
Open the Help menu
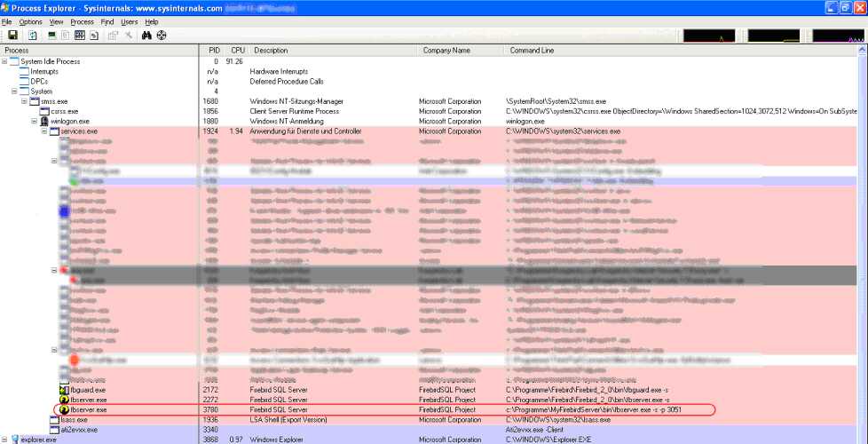(152, 22)
